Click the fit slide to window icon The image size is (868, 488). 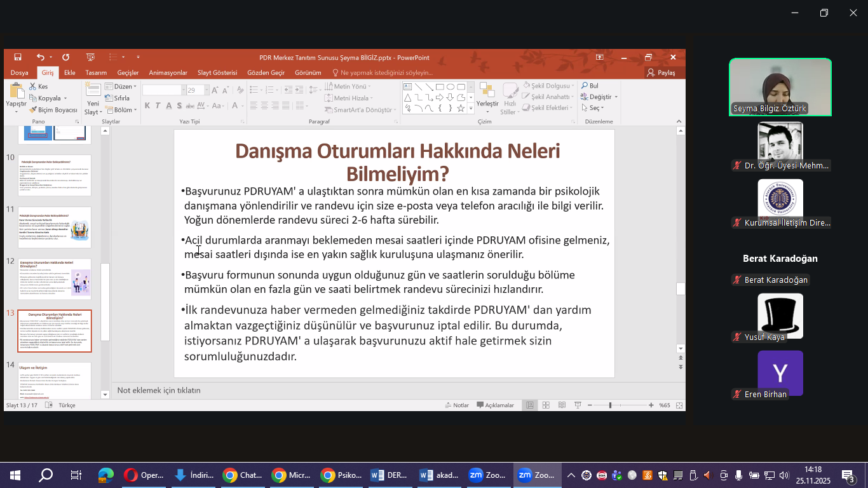coord(679,405)
